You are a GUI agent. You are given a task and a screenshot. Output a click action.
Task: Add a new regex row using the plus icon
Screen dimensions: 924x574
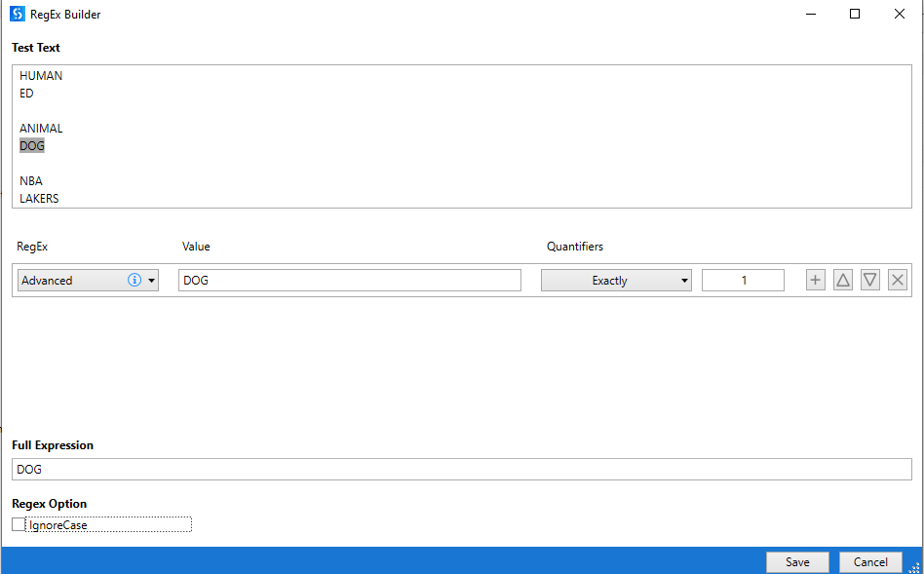tap(815, 280)
